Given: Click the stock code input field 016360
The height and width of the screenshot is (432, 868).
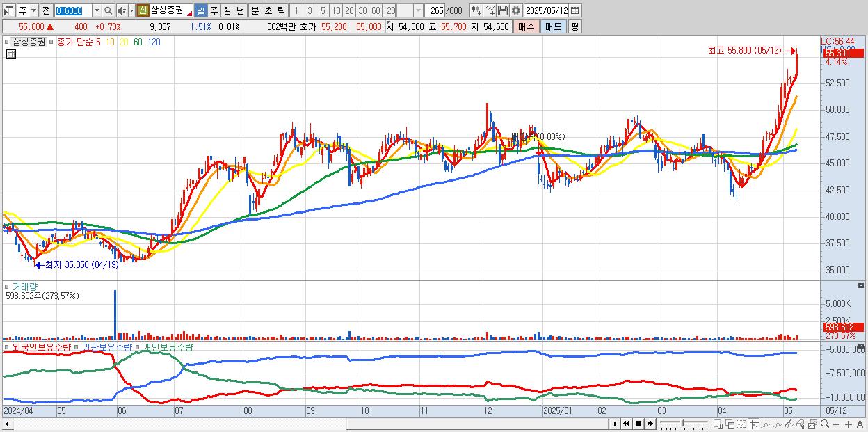Looking at the screenshot, I should [x=73, y=10].
